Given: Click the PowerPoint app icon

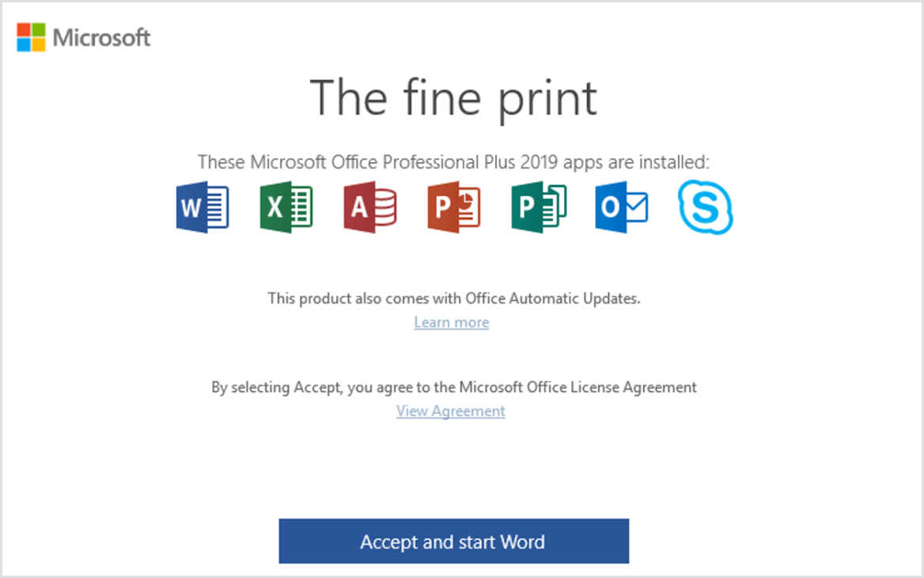Looking at the screenshot, I should (454, 207).
